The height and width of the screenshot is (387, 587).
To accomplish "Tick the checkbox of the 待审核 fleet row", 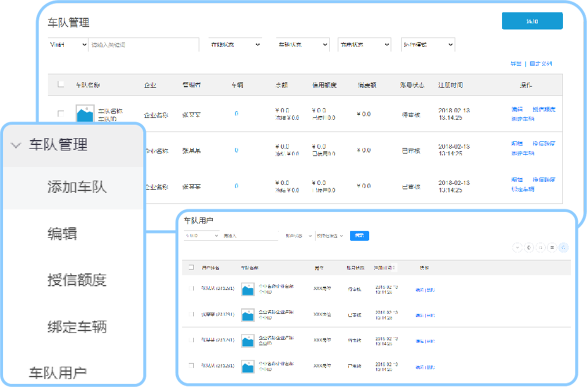I will coord(60,113).
